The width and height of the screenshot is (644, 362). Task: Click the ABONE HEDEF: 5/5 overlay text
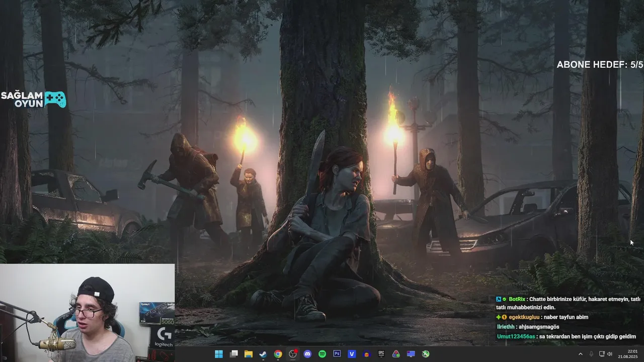(600, 64)
